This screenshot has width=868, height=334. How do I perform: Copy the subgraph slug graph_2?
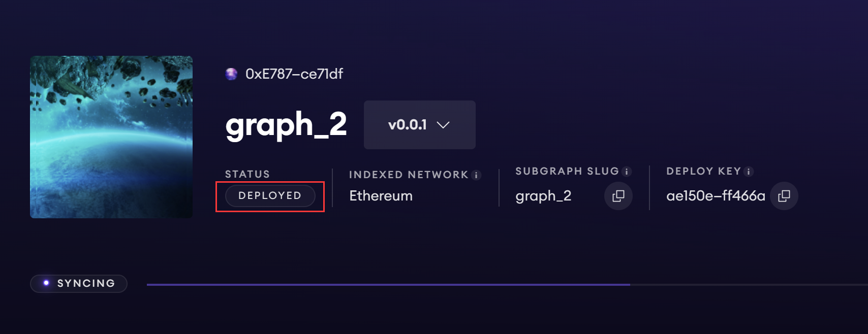tap(618, 196)
